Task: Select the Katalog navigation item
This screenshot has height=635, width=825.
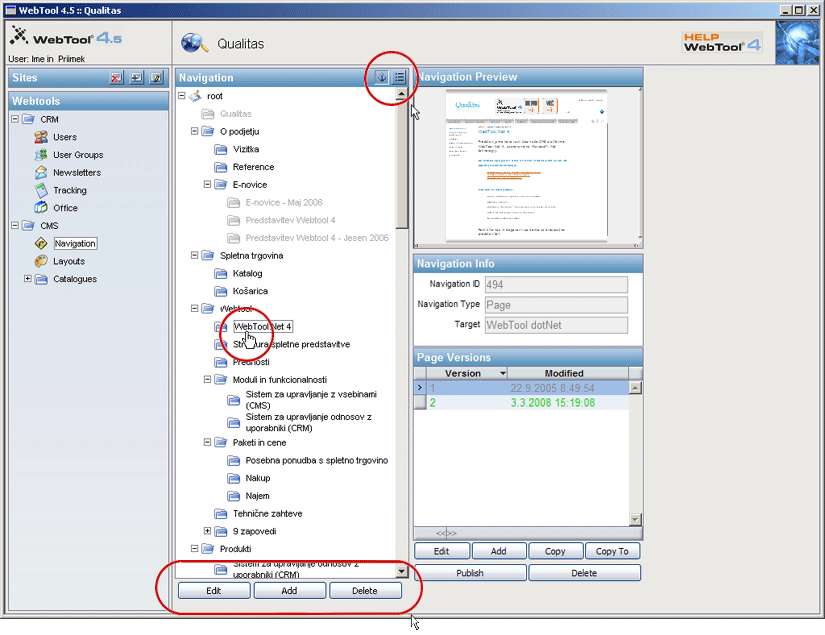Action: pos(247,273)
